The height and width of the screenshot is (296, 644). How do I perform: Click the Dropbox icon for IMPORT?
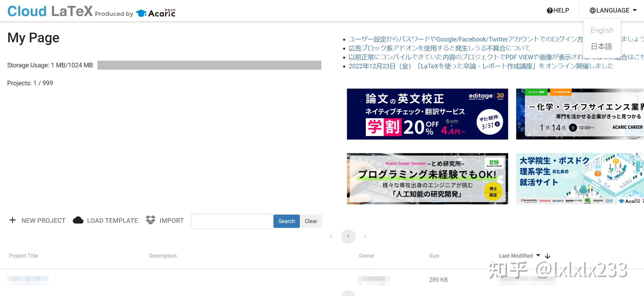pyautogui.click(x=150, y=220)
